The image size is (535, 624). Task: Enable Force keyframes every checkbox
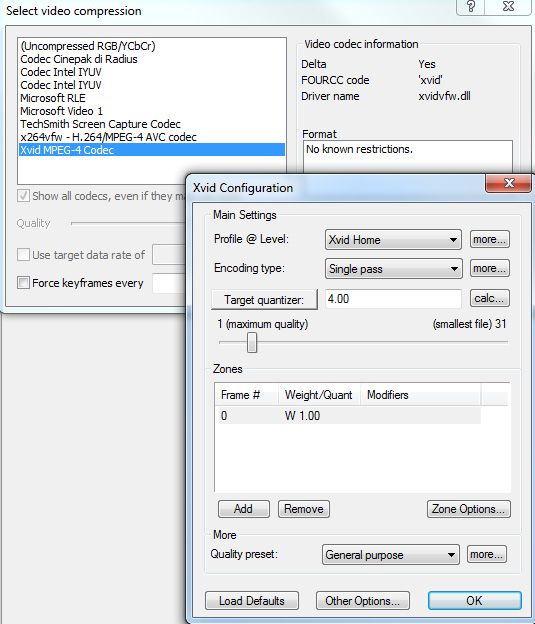pos(23,283)
